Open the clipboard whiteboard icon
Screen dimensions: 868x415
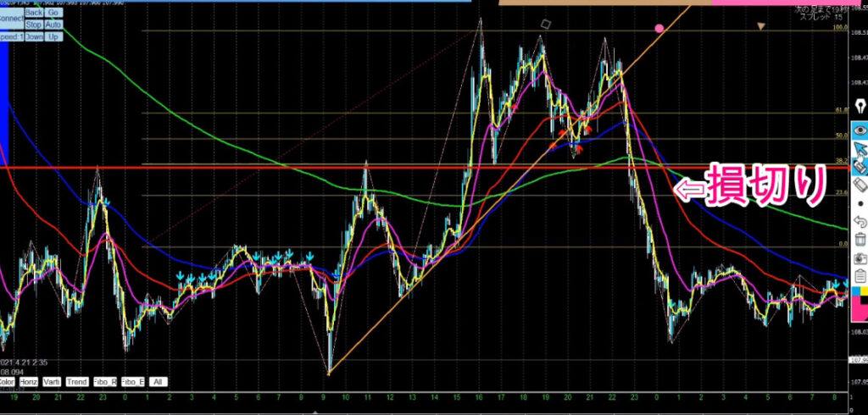click(x=860, y=275)
